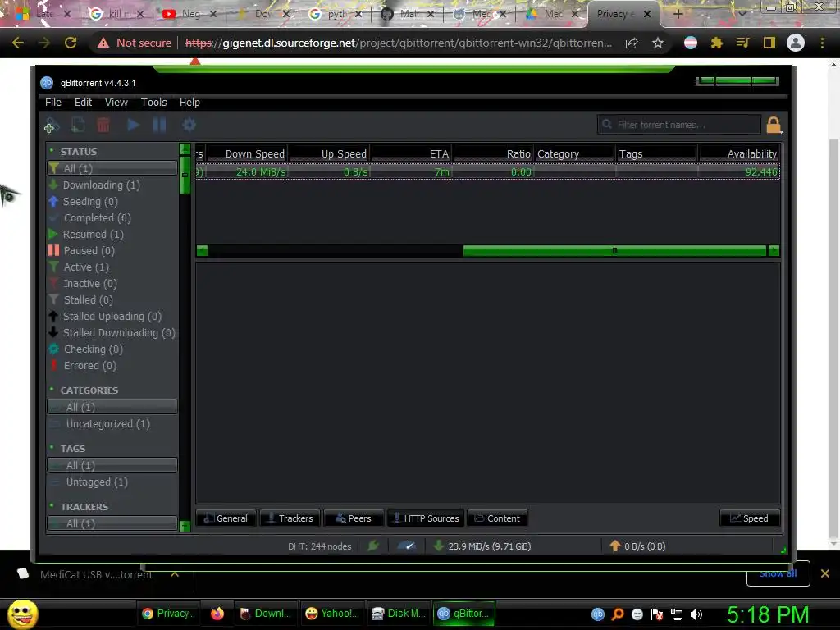Screen dimensions: 840x630
Task: Open the Tools menu
Action: coord(153,103)
